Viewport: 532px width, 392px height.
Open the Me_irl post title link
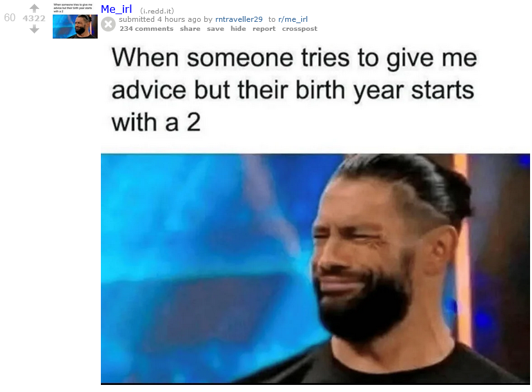pos(116,9)
